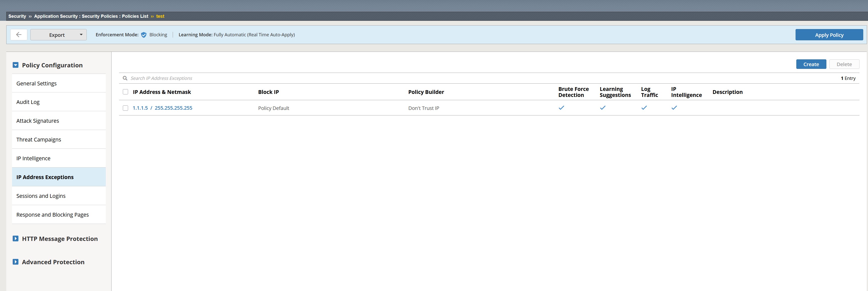
Task: Click the test policy breadcrumb
Action: pyautogui.click(x=160, y=16)
